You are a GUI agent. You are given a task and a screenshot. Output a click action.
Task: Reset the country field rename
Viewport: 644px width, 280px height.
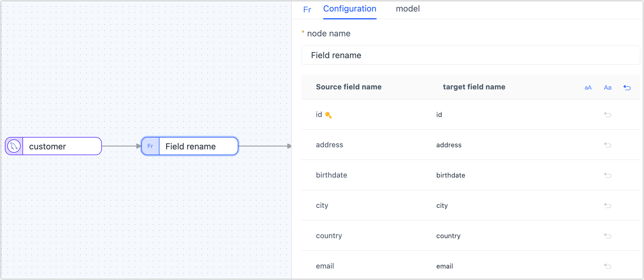[607, 236]
